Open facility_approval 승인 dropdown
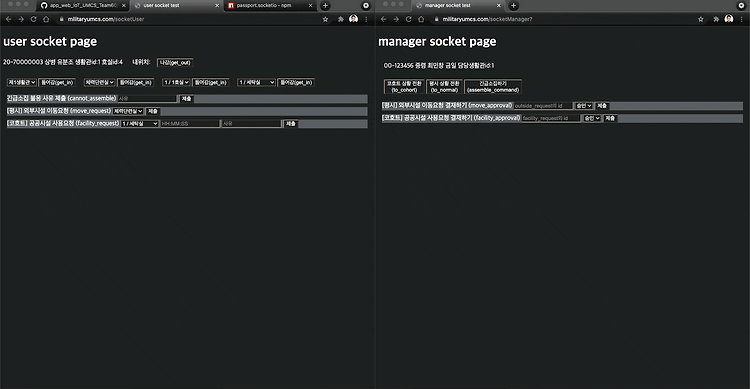Viewport: 750px width, 389px height. point(592,118)
